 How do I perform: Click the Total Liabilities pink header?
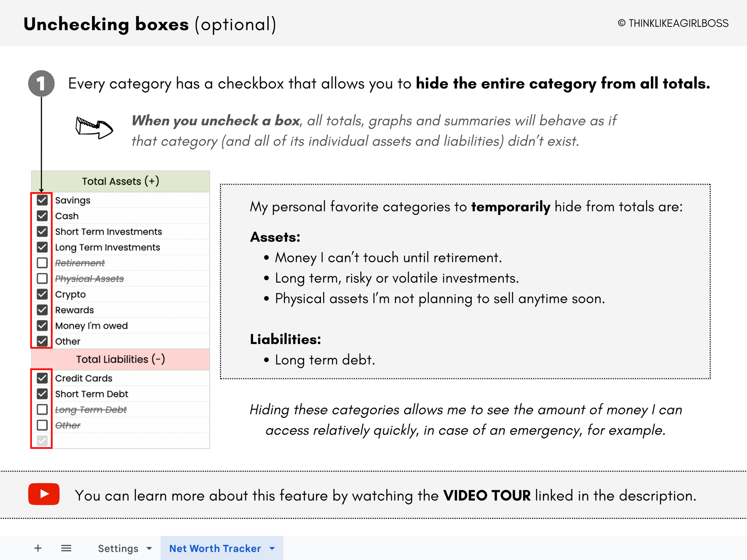click(121, 359)
